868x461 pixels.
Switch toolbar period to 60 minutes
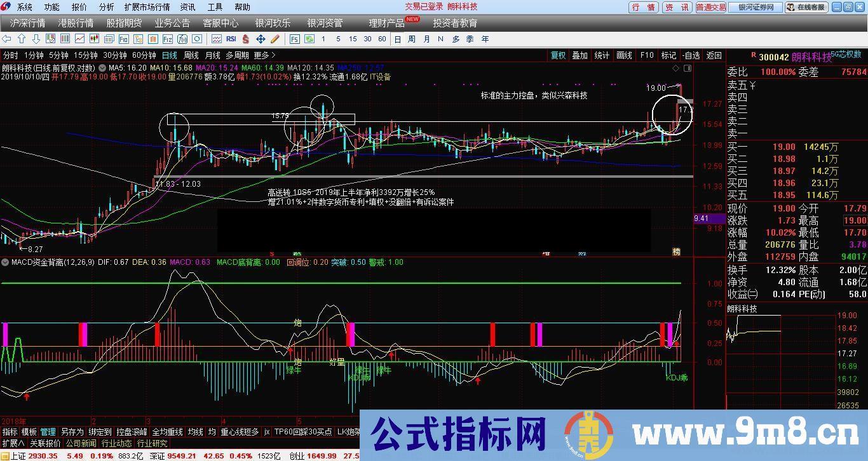coord(382,39)
